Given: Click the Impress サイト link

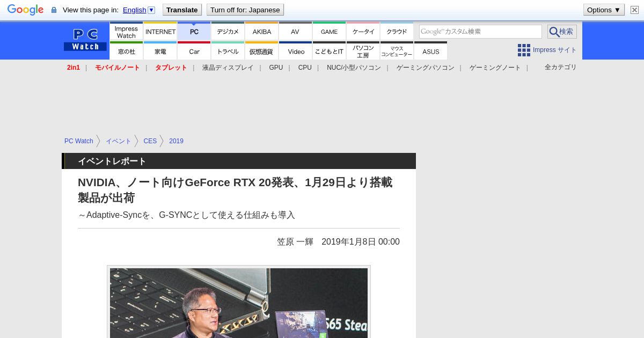Looking at the screenshot, I should (554, 50).
